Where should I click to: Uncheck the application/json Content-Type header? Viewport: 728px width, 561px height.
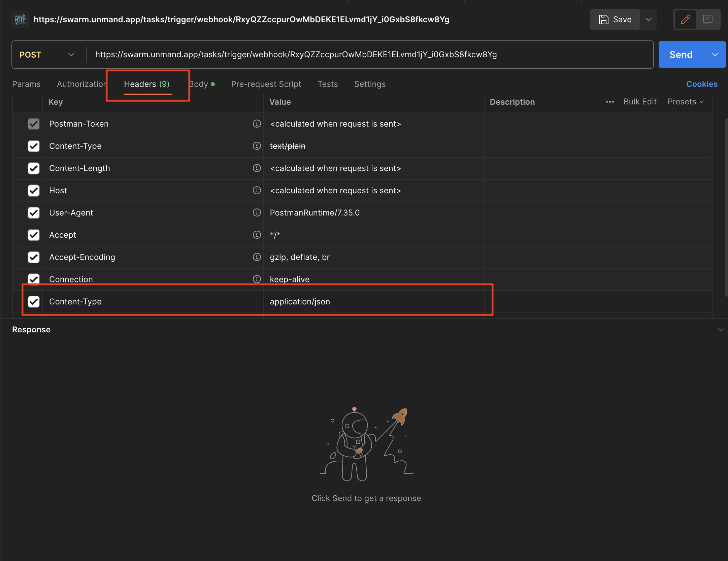pyautogui.click(x=34, y=301)
